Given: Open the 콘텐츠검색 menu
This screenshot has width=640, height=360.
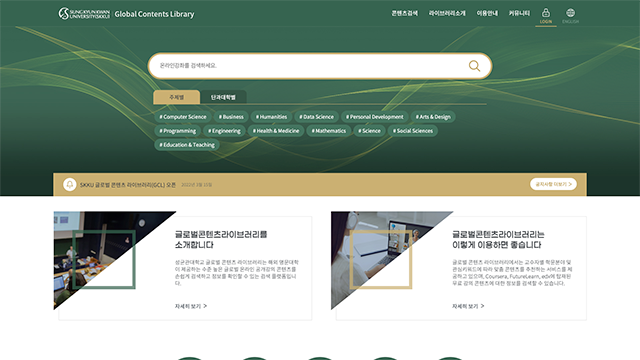Looking at the screenshot, I should point(404,13).
